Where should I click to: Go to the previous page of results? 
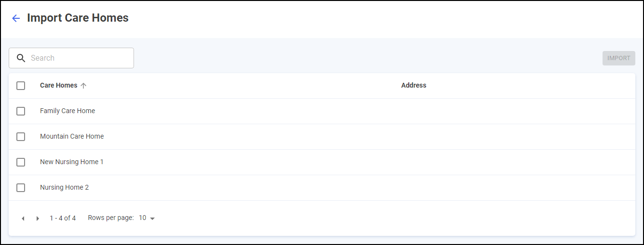point(23,219)
